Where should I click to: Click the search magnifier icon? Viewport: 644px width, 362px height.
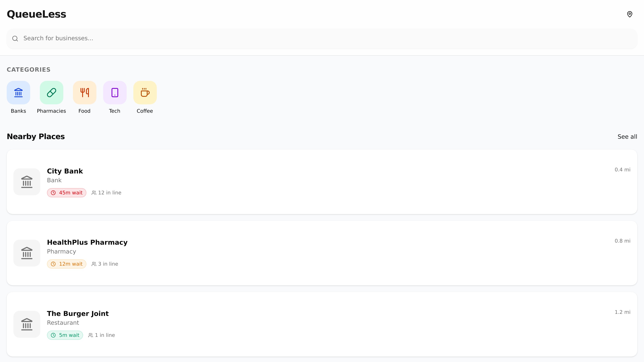click(x=15, y=39)
